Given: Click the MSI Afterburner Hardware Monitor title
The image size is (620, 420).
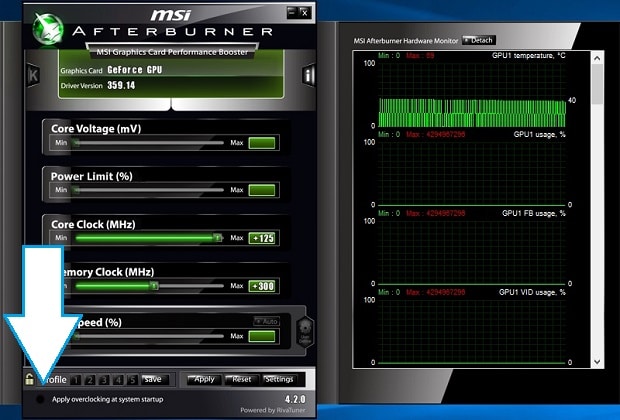Looking at the screenshot, I should (x=406, y=41).
